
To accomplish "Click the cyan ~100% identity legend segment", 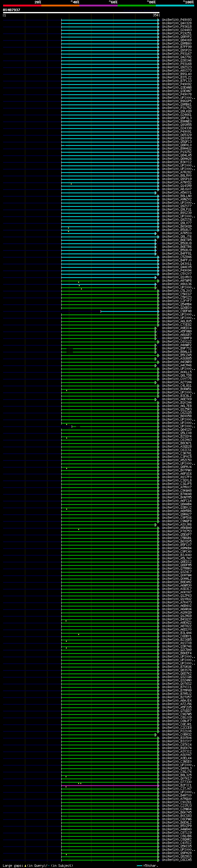I will [175, 6].
